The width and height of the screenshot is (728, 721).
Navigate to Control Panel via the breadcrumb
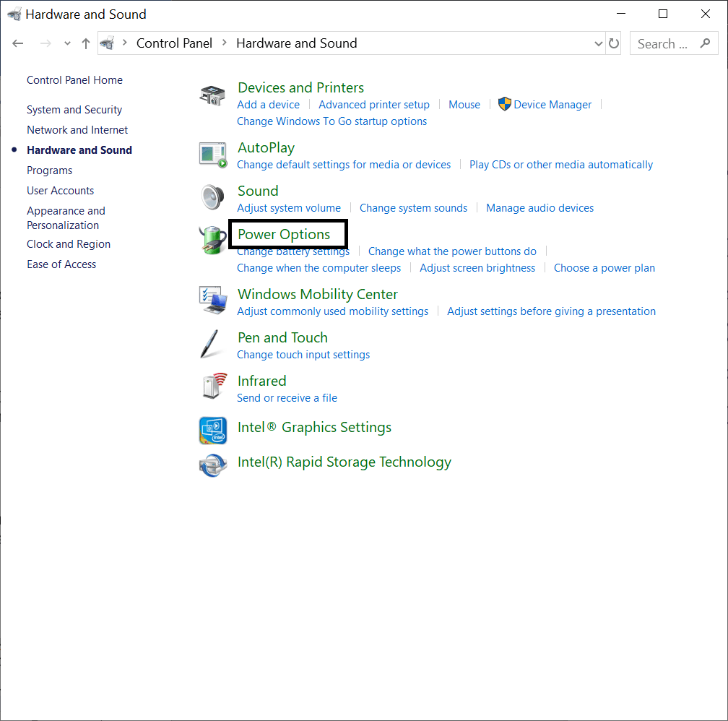173,43
